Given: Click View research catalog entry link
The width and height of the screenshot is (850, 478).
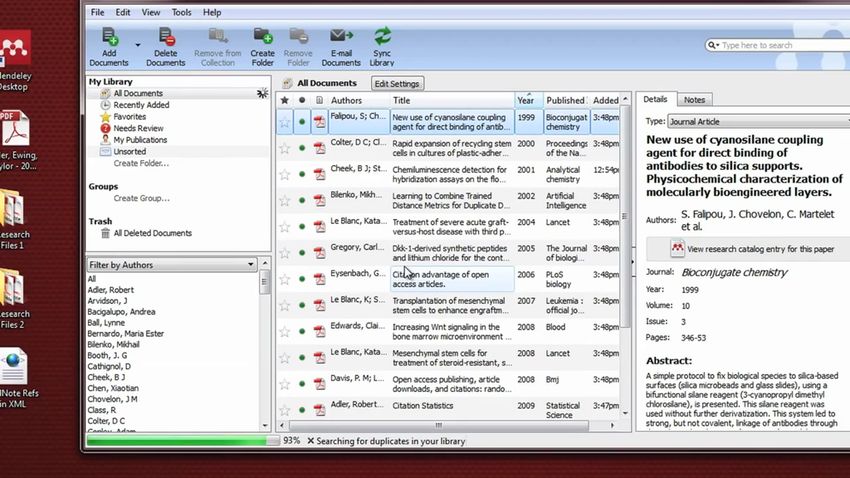Looking at the screenshot, I should (760, 249).
